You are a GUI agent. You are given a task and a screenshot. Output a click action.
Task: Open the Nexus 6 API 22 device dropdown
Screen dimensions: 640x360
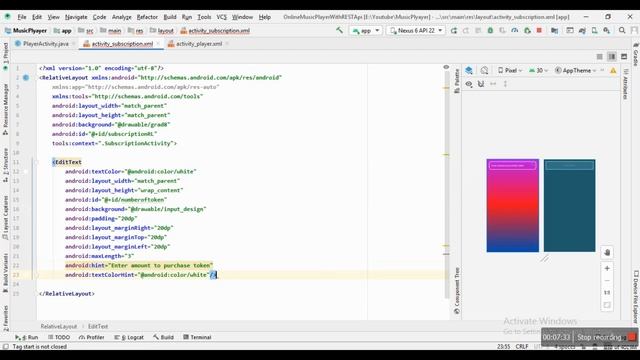coord(416,31)
